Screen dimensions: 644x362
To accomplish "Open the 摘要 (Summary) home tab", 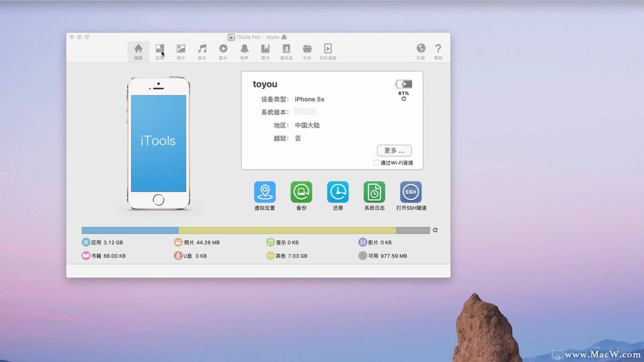I will (138, 52).
